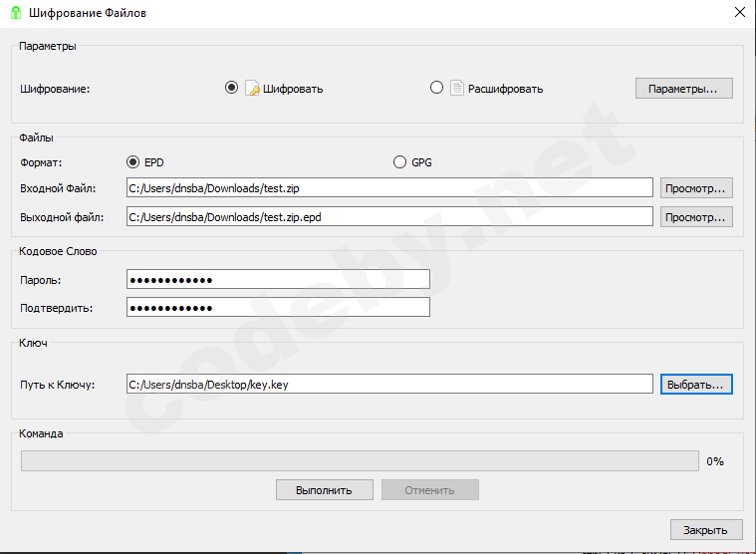Click the Подтвердить: label
This screenshot has height=554, width=756.
(x=57, y=308)
